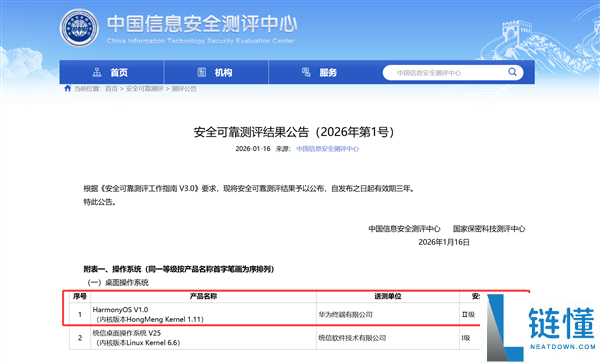Viewport: 600px width, 363px height.
Task: Click the announcement title 安全可靠测评结果公告
Action: pyautogui.click(x=293, y=132)
